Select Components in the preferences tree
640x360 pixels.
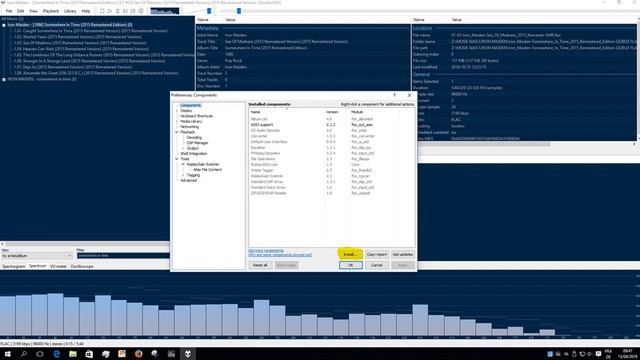(x=191, y=105)
